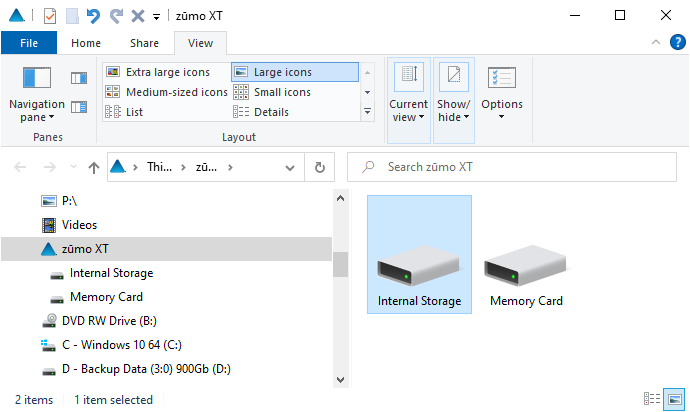Open the address bar history dropdown
The image size is (690, 412).
point(290,168)
